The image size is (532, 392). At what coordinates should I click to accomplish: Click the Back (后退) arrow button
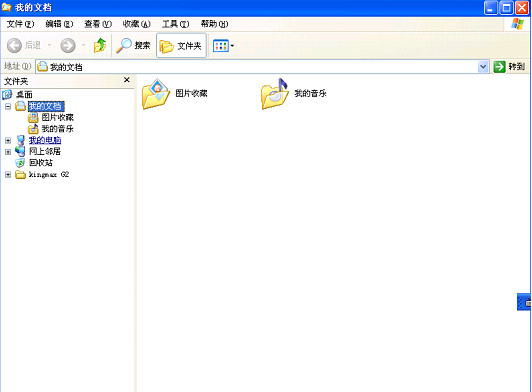[x=15, y=45]
